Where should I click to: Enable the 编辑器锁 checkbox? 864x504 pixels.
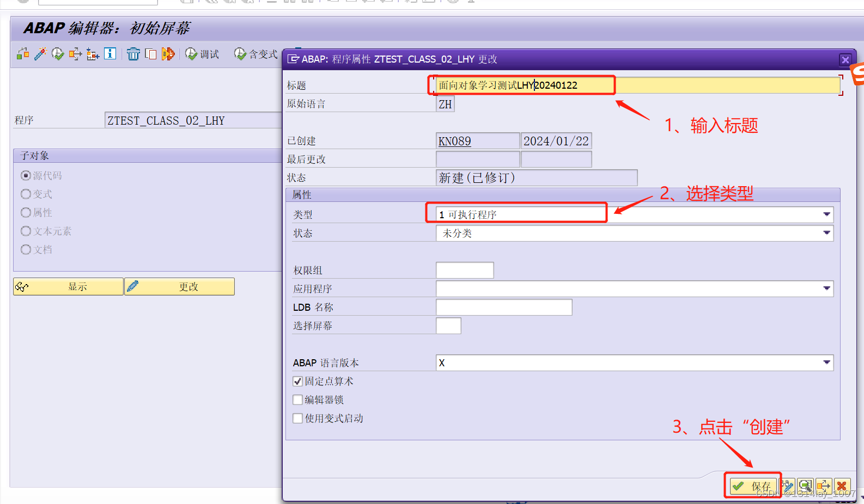click(x=297, y=399)
